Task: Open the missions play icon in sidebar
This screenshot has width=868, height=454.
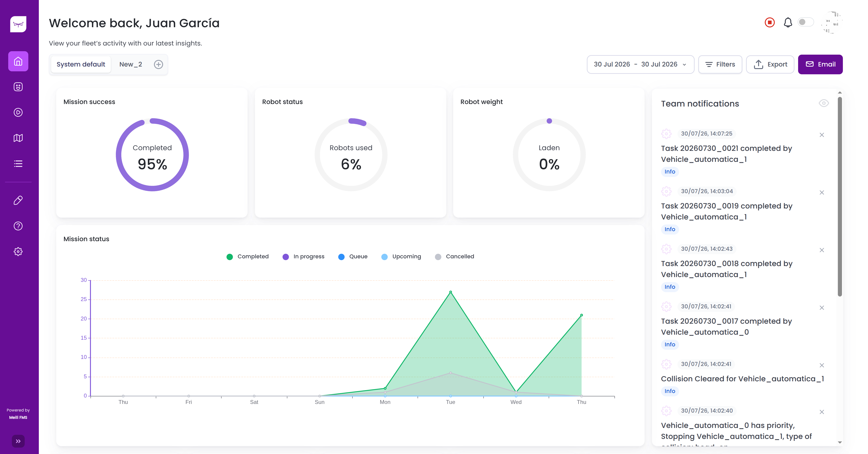Action: tap(18, 112)
